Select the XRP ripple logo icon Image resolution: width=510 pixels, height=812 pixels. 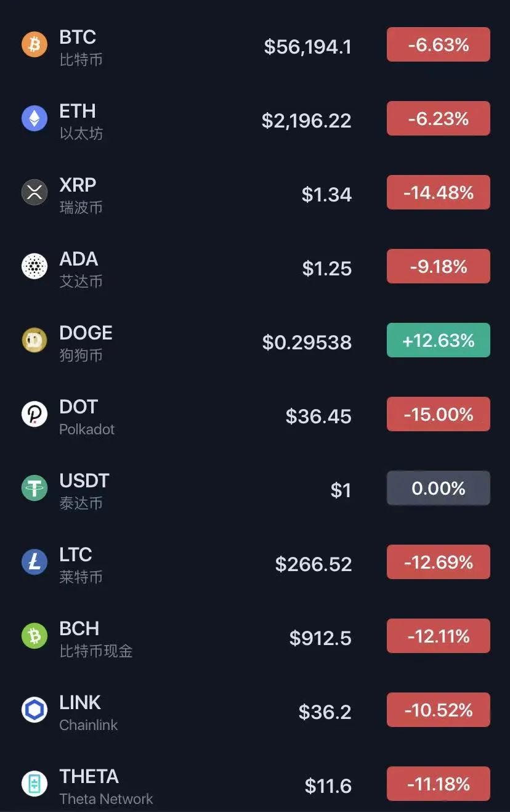[34, 192]
